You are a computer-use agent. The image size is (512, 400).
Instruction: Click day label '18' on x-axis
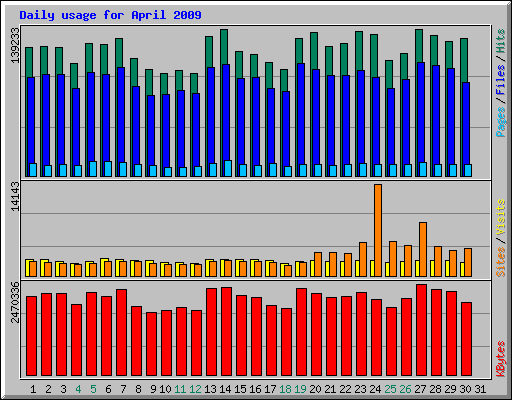285,389
